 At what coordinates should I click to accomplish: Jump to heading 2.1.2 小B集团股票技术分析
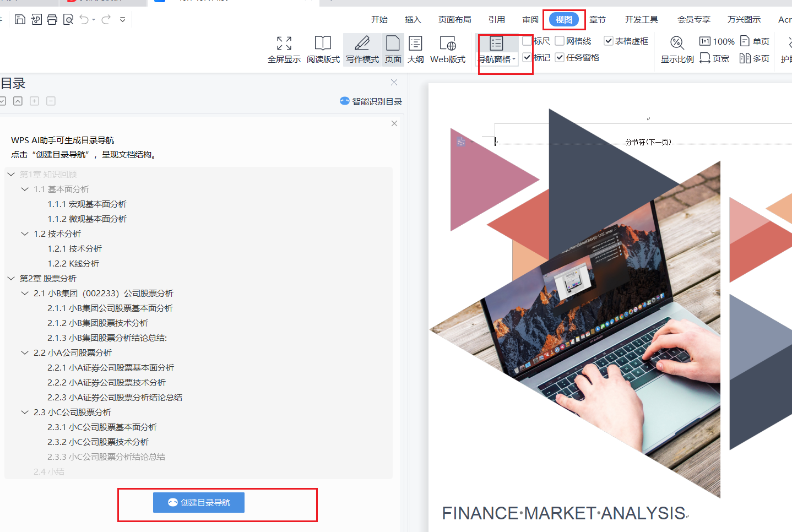[x=97, y=323]
